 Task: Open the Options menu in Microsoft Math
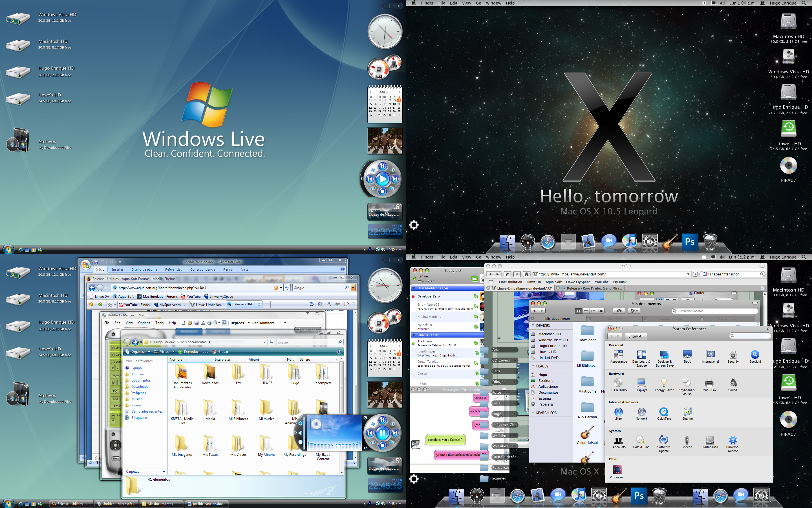click(x=144, y=323)
